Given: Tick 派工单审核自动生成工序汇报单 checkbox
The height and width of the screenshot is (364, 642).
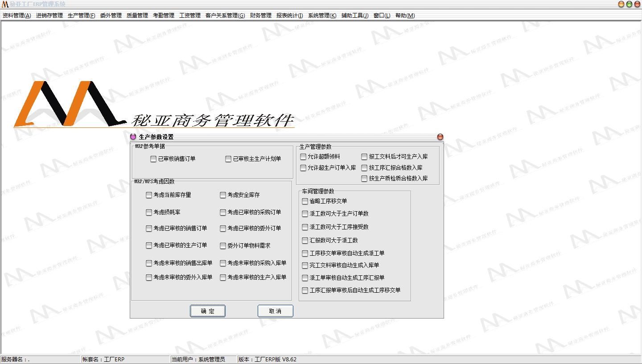Looking at the screenshot, I should click(305, 278).
